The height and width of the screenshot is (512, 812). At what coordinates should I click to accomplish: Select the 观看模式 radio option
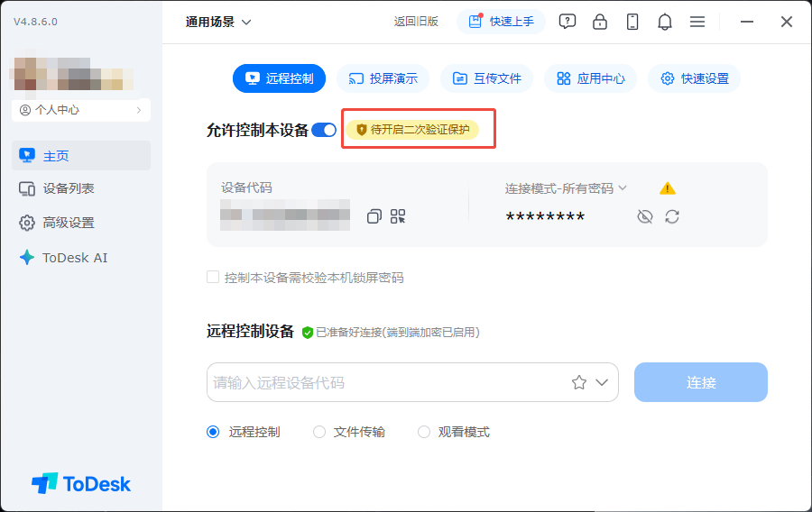[424, 432]
